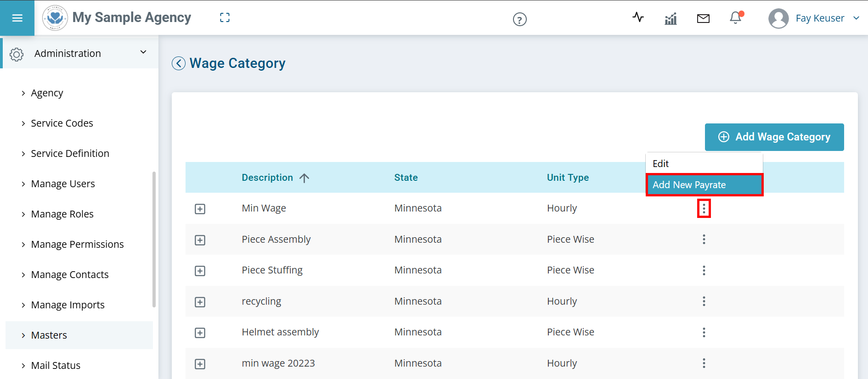Click the recycling description cell
Image resolution: width=868 pixels, height=379 pixels.
(261, 301)
